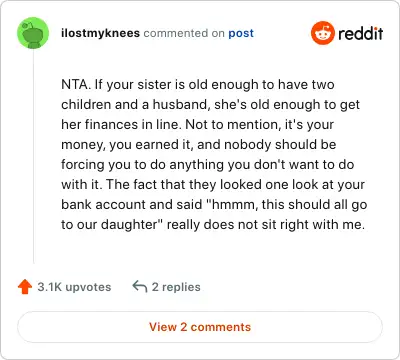Click the line "her finances in line"
400x360 pixels.
(x=197, y=124)
